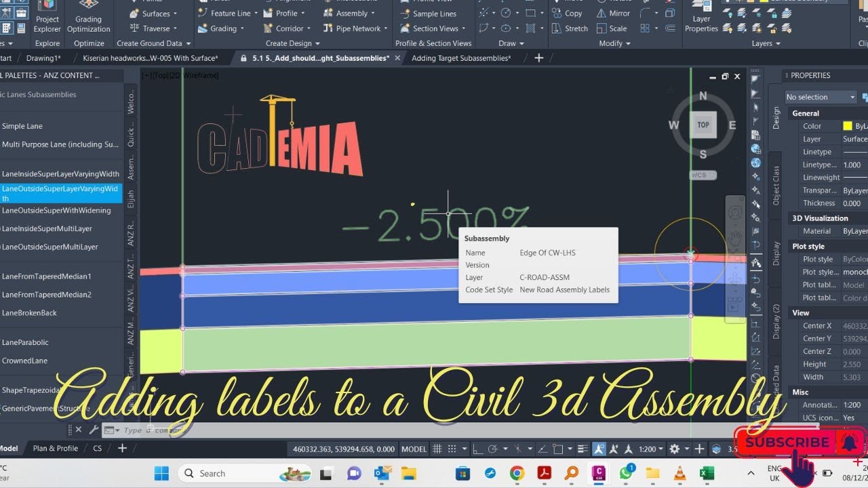This screenshot has width=868, height=488.
Task: Click the Rectangle tool in Draw panel
Action: [x=531, y=13]
